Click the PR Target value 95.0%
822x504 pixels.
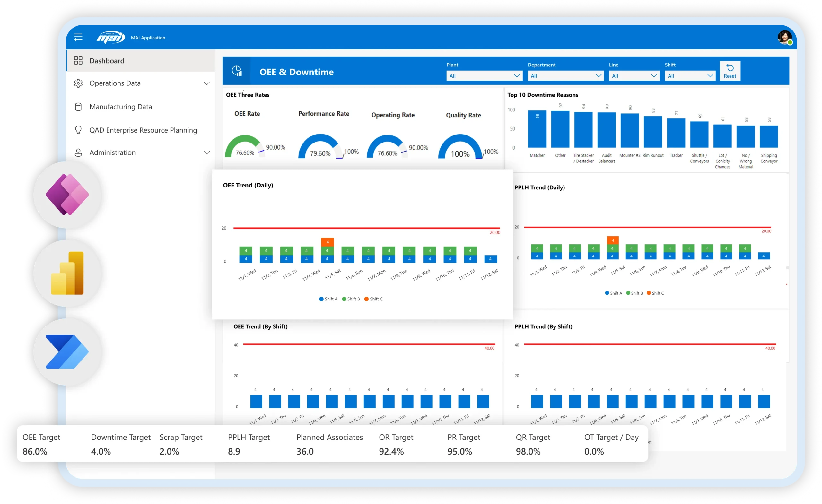click(460, 451)
